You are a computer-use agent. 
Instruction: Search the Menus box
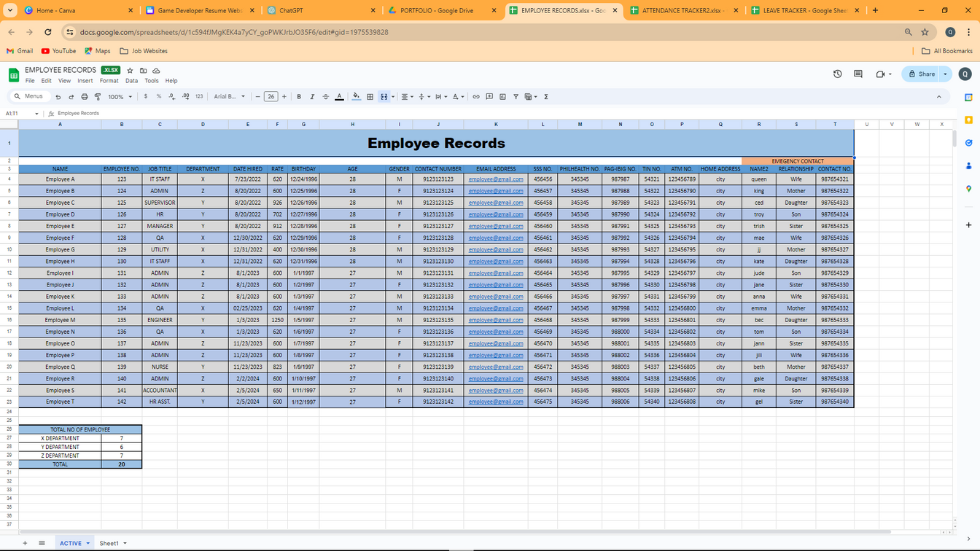pos(29,97)
